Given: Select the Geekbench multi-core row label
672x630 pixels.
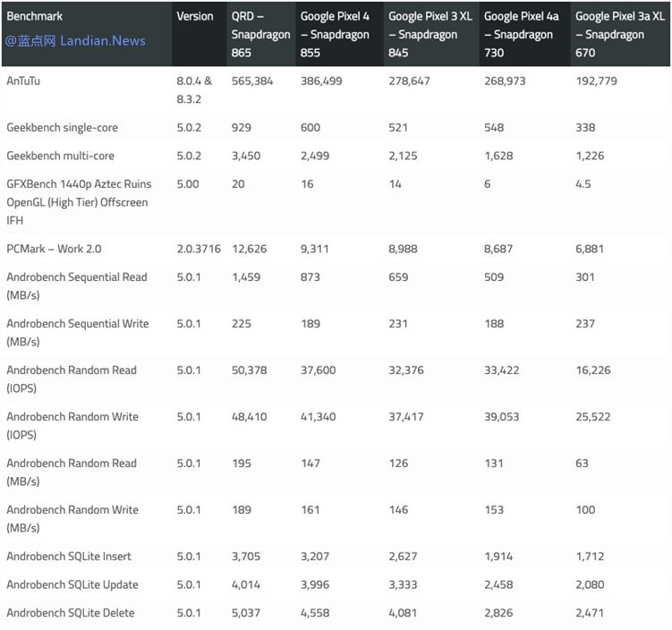Looking at the screenshot, I should (x=61, y=156).
